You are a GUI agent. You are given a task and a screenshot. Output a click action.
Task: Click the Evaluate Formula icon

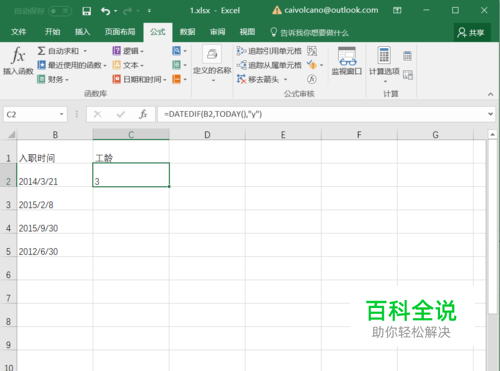tap(312, 79)
